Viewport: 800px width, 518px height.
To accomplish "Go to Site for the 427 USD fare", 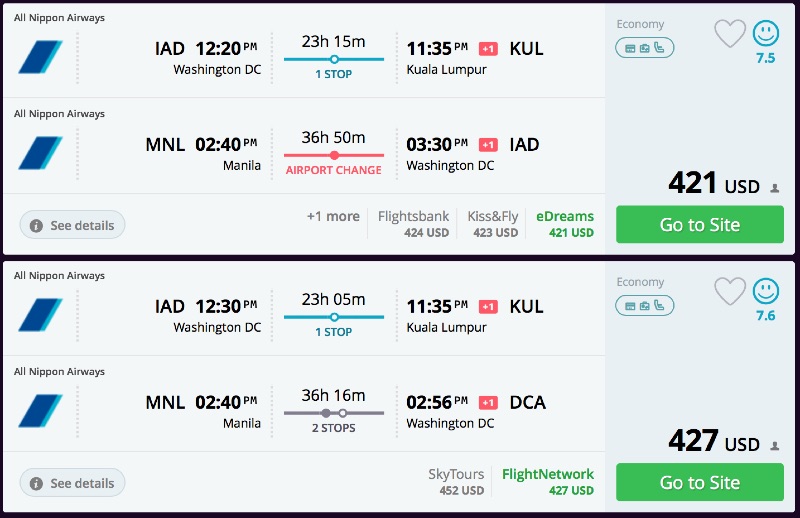I will pos(698,483).
